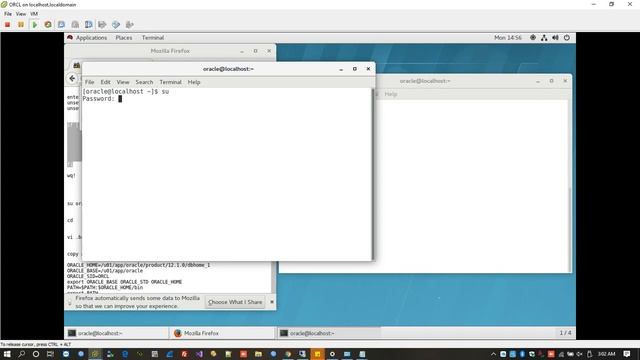640x360 pixels.
Task: Open the GNOME Places menu
Action: pos(124,38)
